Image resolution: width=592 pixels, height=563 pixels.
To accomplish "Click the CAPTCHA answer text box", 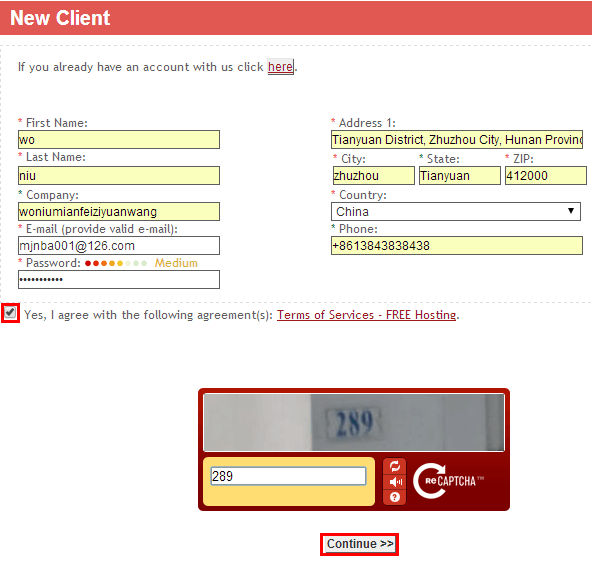I will point(288,476).
